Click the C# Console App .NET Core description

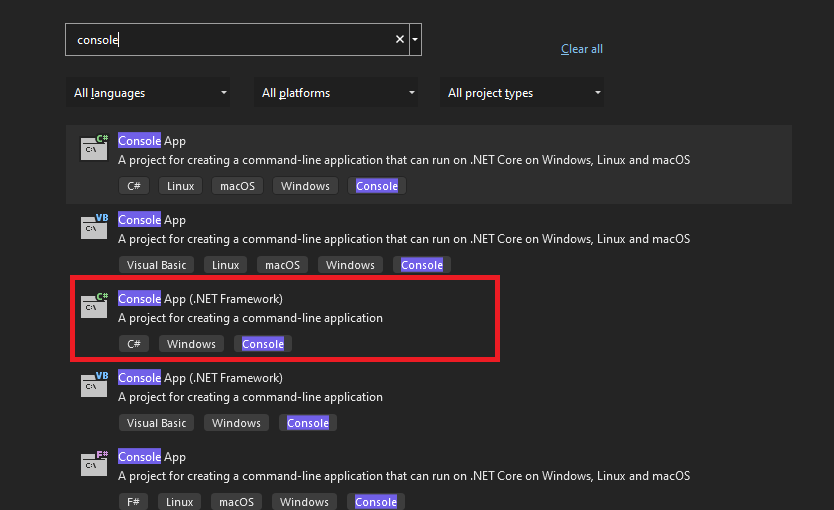coord(404,160)
